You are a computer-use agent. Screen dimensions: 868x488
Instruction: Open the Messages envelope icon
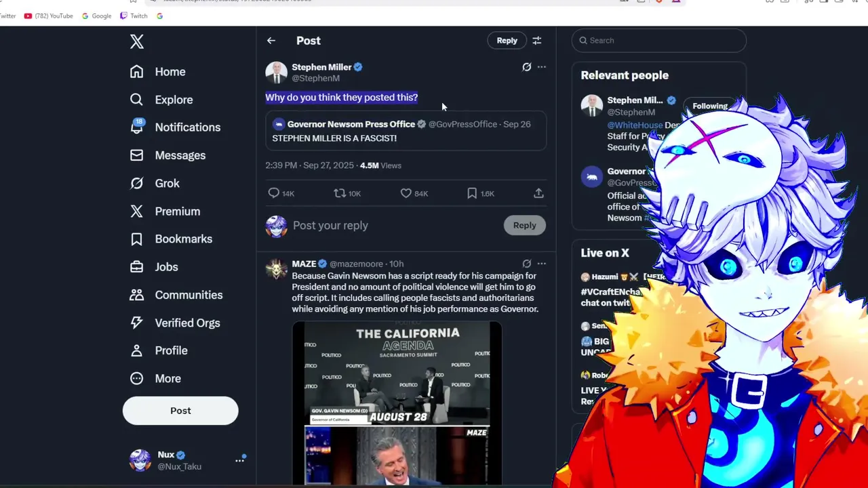(137, 155)
